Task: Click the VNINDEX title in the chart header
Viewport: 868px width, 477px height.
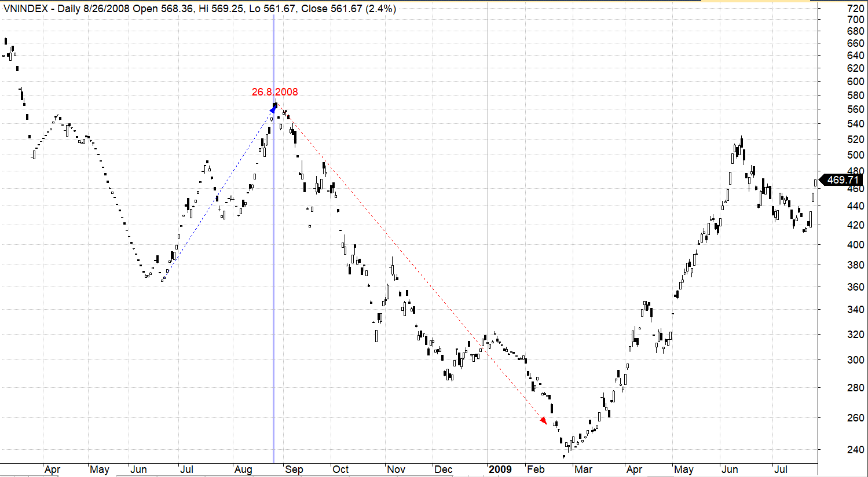Action: (x=28, y=9)
